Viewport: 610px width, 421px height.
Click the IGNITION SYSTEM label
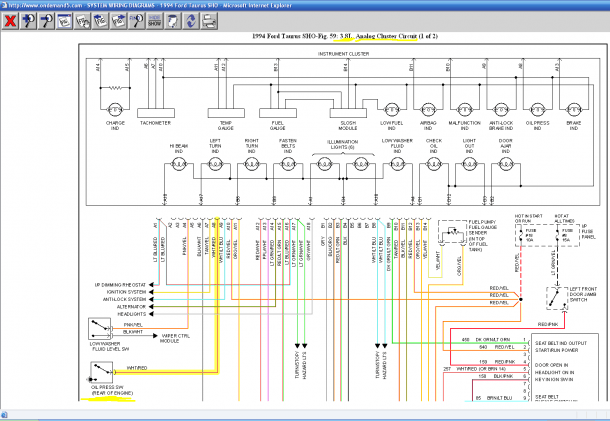pos(126,292)
